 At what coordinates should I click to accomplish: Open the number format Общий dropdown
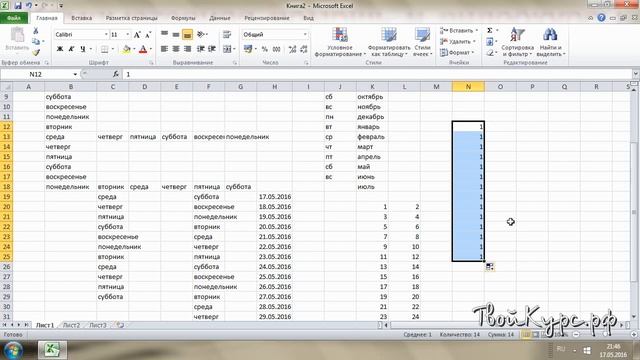(305, 35)
